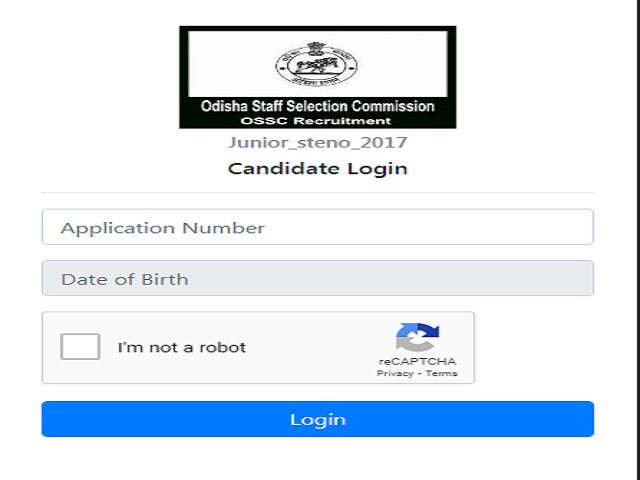This screenshot has width=640, height=480.
Task: Submit the form with the blue Login button
Action: click(x=318, y=419)
